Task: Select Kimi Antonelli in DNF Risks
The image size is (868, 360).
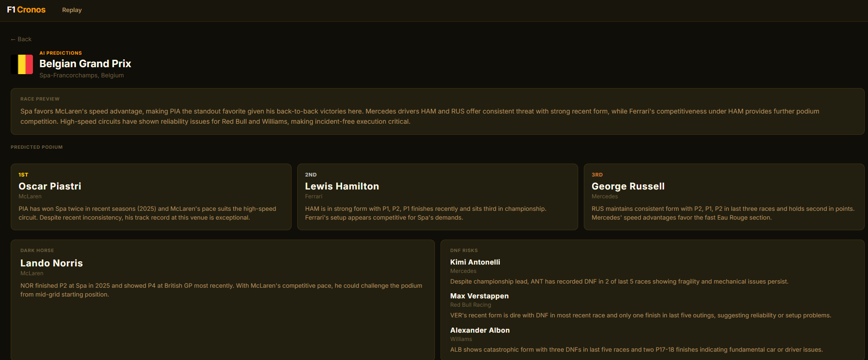Action: pyautogui.click(x=475, y=262)
